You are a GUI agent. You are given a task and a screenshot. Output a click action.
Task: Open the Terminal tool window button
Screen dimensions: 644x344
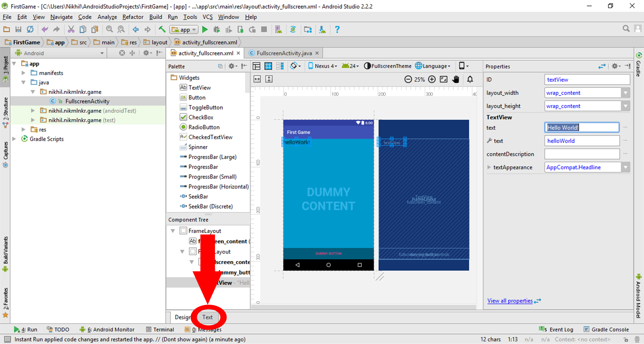point(160,330)
